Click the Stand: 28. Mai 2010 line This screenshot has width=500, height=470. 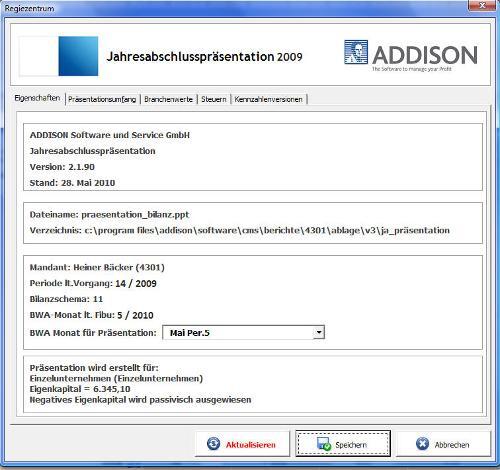click(x=72, y=183)
